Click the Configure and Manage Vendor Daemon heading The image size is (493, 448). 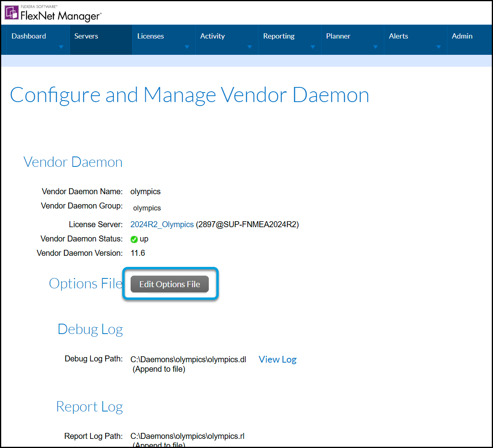click(x=189, y=95)
